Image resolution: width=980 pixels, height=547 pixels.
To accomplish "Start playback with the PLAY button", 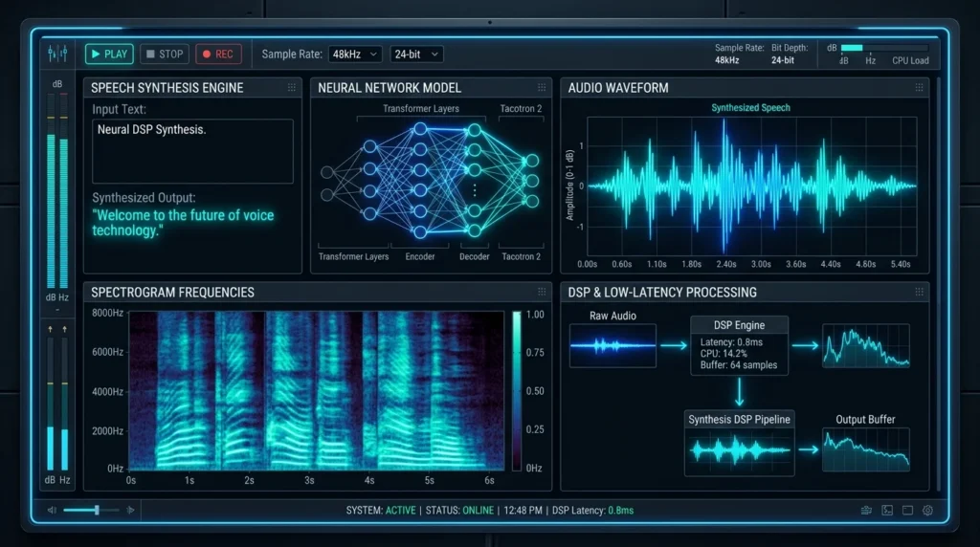I will tap(109, 55).
